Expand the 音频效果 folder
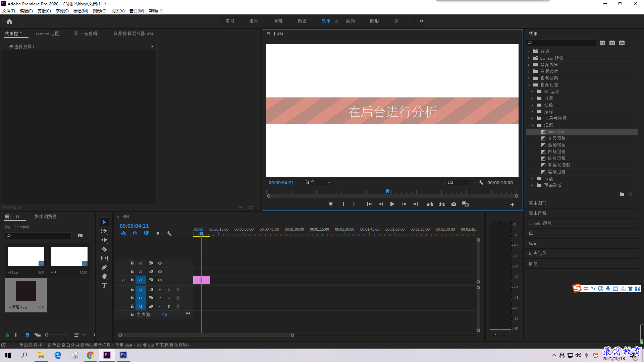Screen dimensions: 644x362 (529, 65)
